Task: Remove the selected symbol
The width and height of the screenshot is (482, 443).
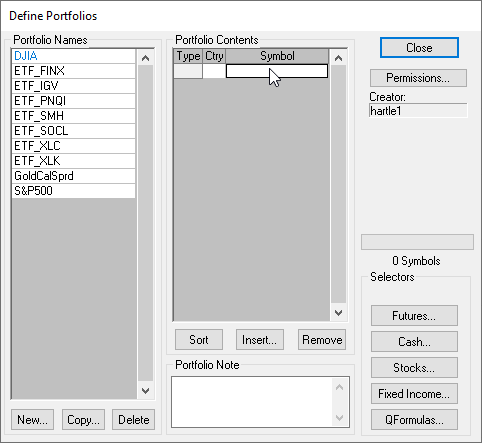Action: click(322, 340)
